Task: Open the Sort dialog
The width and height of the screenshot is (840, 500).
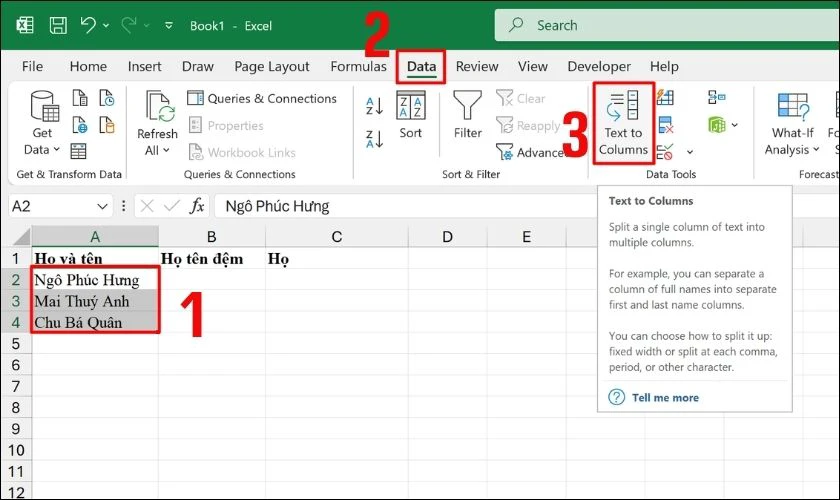Action: click(410, 115)
